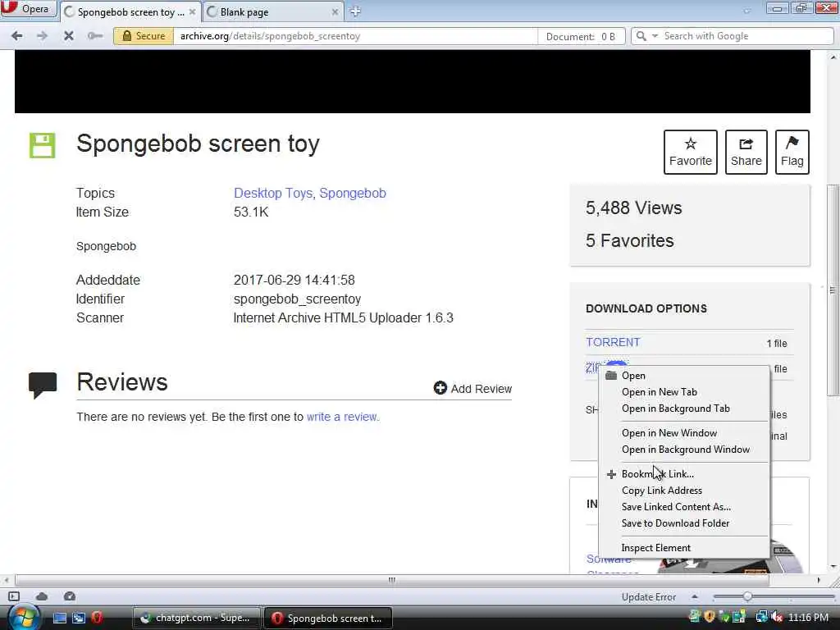
Task: Click the Search with Google field
Action: (x=746, y=36)
